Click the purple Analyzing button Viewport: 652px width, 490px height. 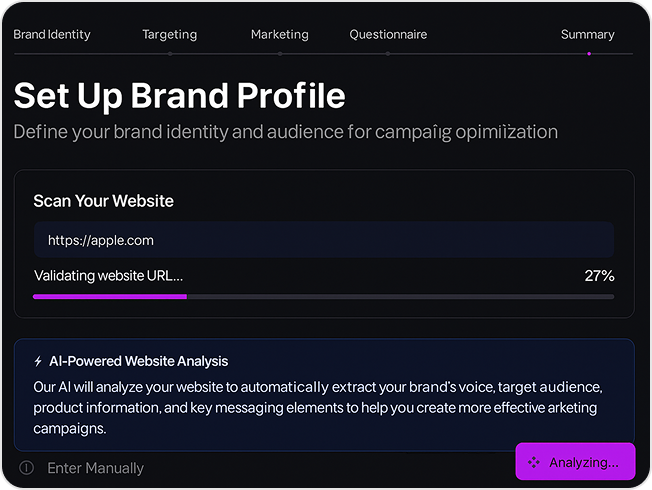click(x=575, y=461)
